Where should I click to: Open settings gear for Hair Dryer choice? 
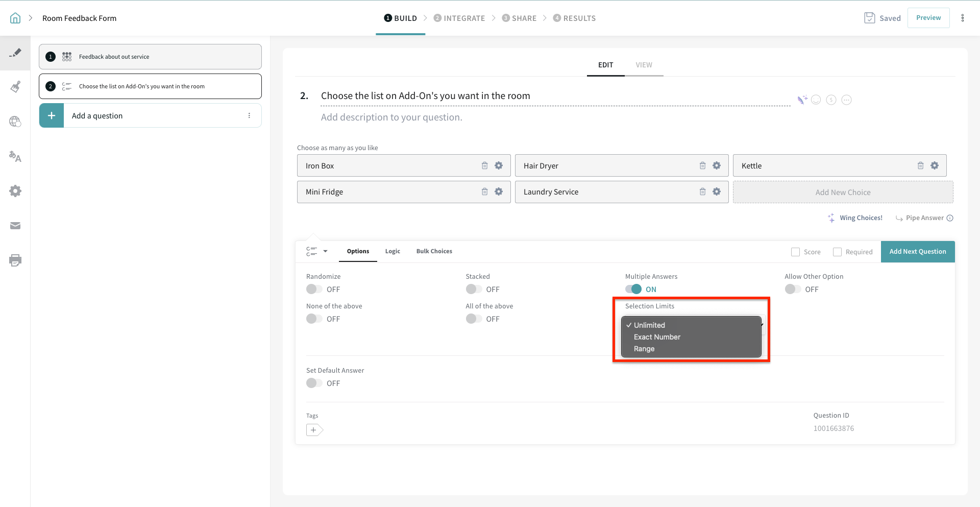coord(717,165)
